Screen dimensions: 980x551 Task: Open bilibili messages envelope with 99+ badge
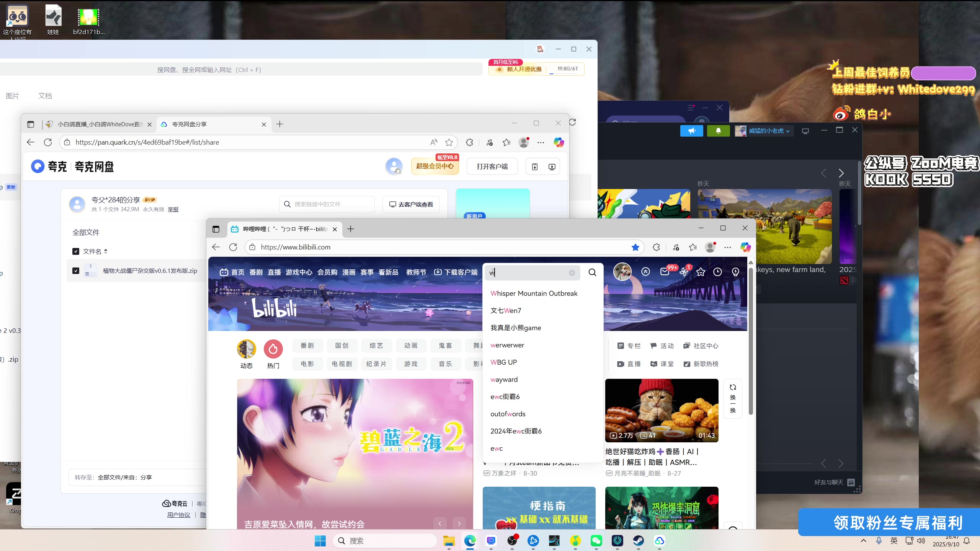click(665, 272)
